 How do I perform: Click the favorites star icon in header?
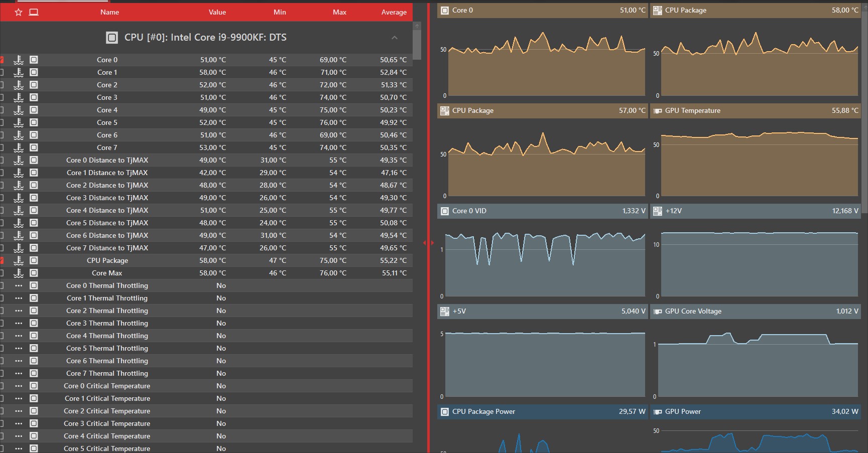19,12
